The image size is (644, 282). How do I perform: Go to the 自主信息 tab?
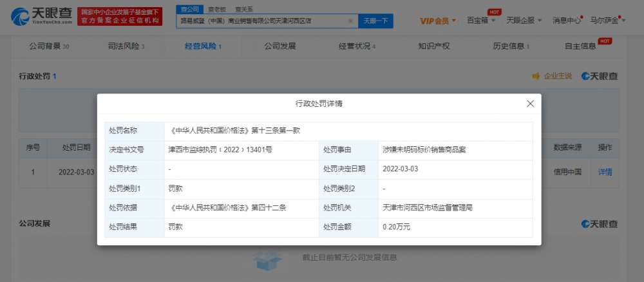(x=580, y=46)
